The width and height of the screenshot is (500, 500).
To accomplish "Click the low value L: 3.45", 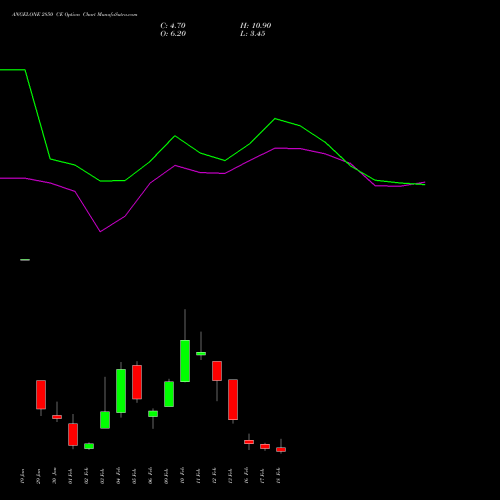I will click(x=253, y=34).
